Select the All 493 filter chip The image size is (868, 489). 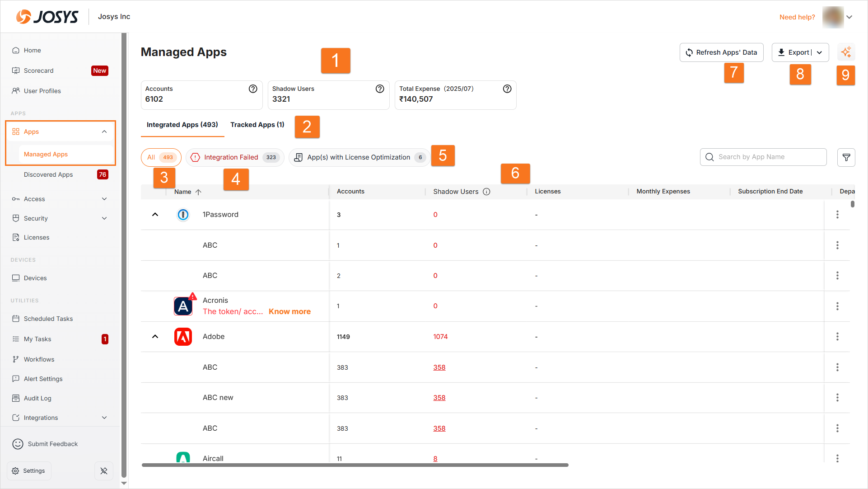click(161, 157)
